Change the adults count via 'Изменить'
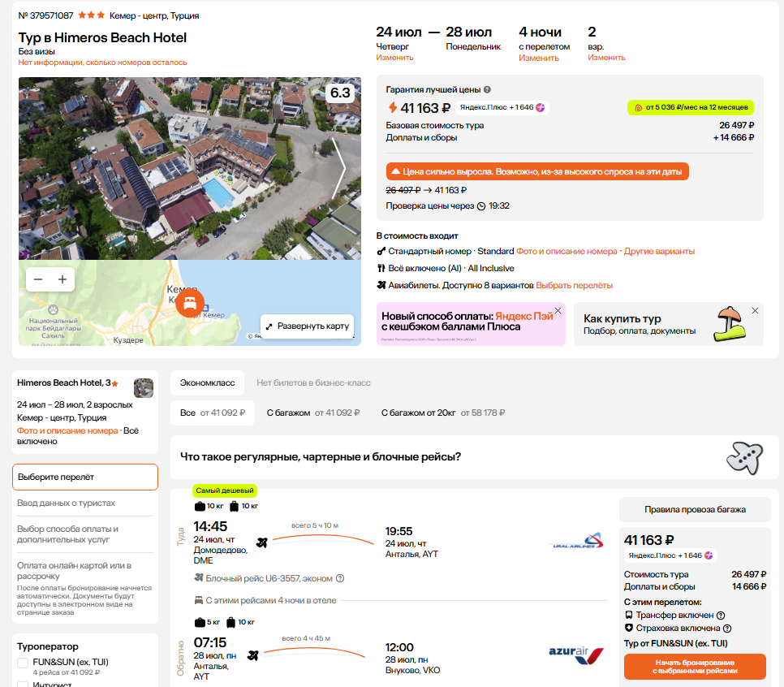Viewport: 784px width, 687px height. click(x=606, y=58)
